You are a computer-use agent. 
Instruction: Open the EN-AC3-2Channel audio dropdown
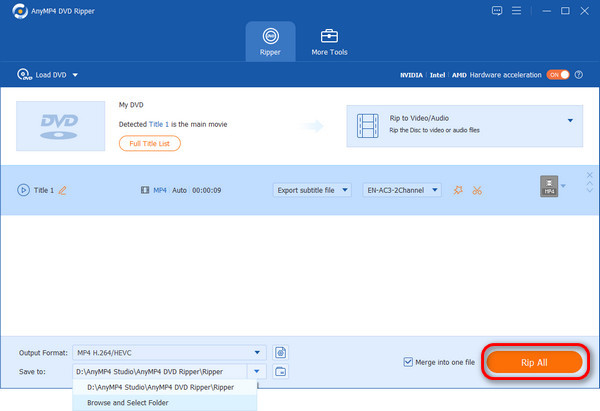coord(401,190)
